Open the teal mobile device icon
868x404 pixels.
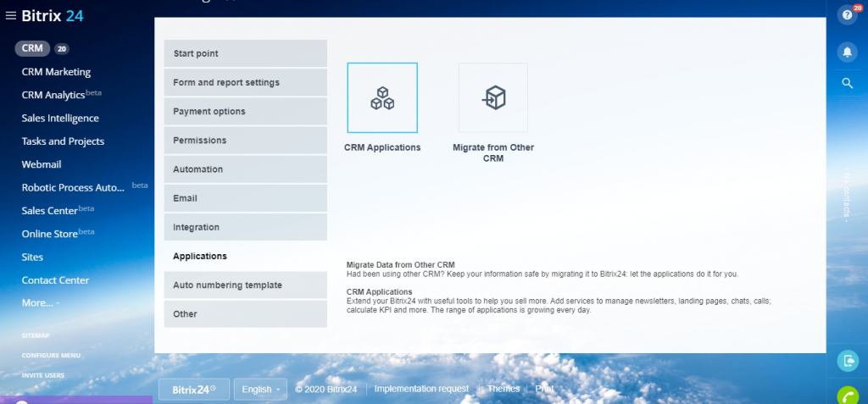tap(847, 361)
